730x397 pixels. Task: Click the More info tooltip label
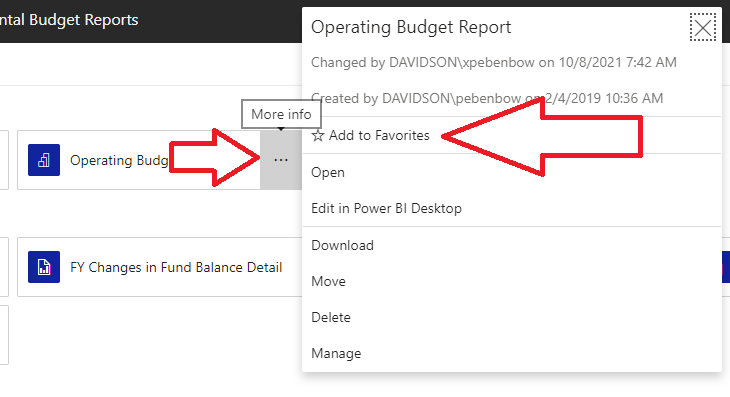[281, 114]
